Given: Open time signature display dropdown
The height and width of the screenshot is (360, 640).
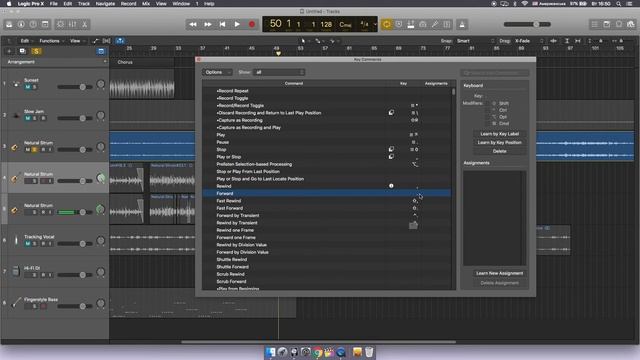Looking at the screenshot, I should (x=367, y=24).
